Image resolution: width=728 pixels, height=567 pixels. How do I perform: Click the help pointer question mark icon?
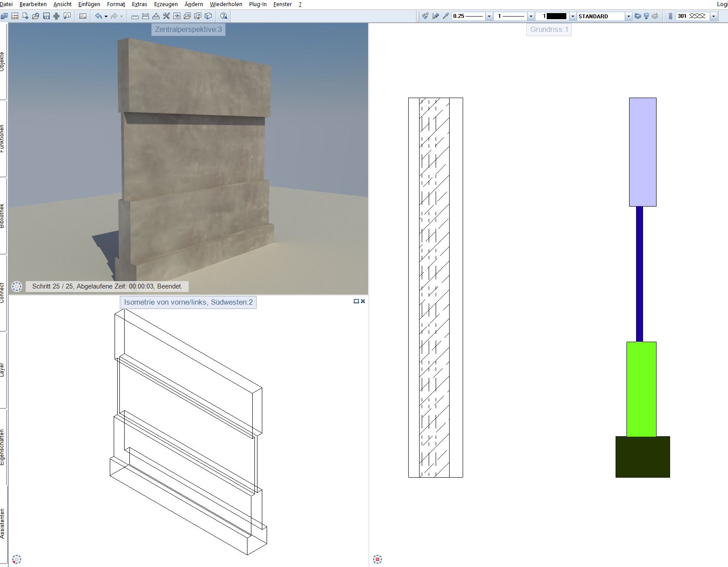(223, 16)
